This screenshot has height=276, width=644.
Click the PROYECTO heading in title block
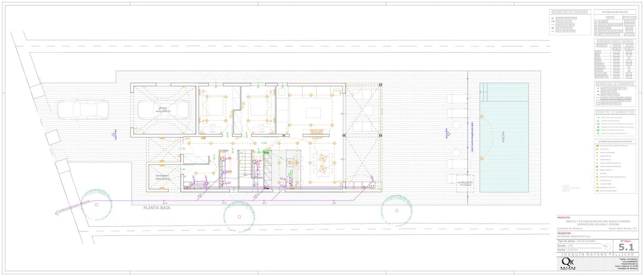tap(564, 218)
